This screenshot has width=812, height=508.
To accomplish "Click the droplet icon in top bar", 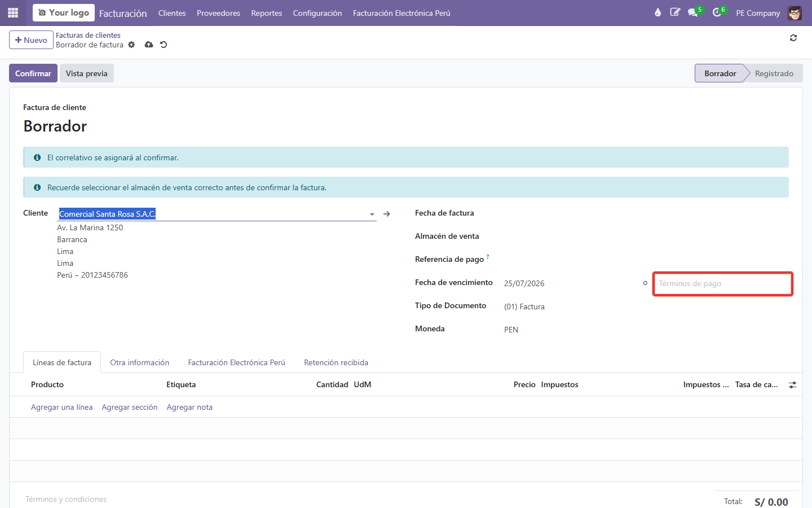I will (x=657, y=12).
